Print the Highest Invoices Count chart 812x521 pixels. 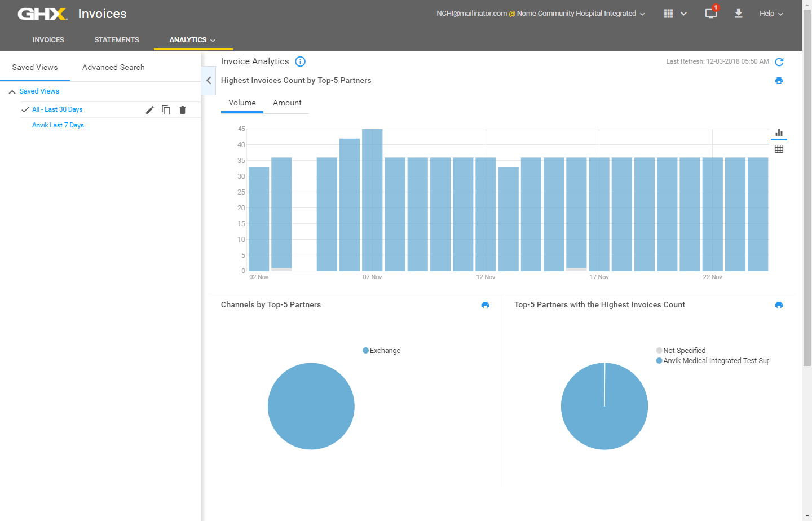779,81
